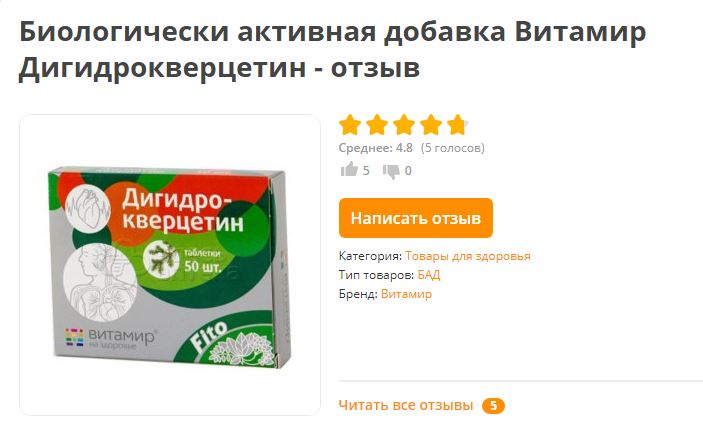Click the Написать отзыв button
The width and height of the screenshot is (703, 425).
tap(416, 218)
